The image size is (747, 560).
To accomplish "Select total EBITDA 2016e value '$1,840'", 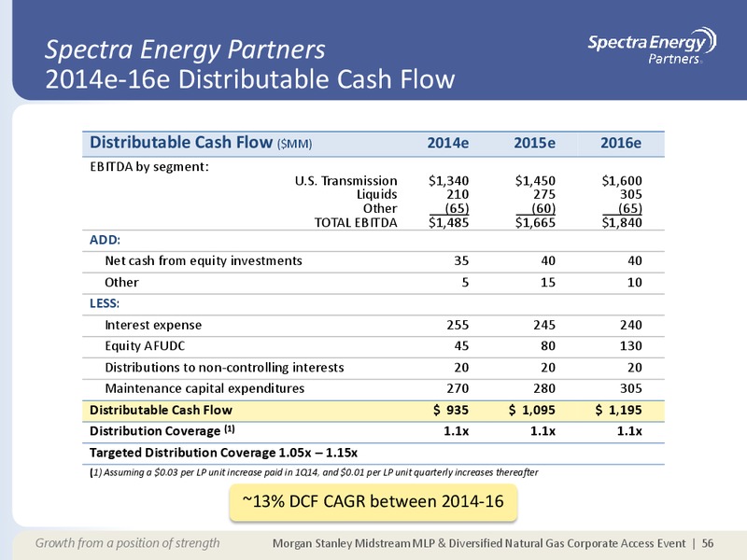I will 622,222.
